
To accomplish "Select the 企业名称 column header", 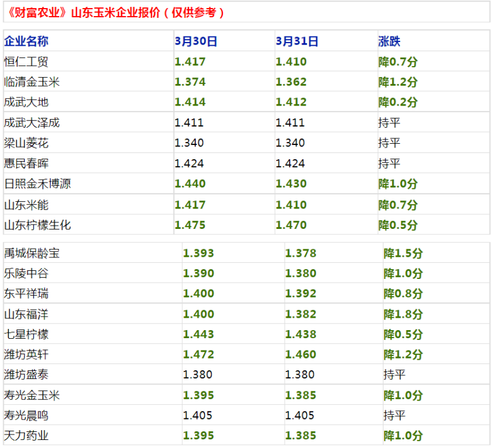I will click(26, 41).
